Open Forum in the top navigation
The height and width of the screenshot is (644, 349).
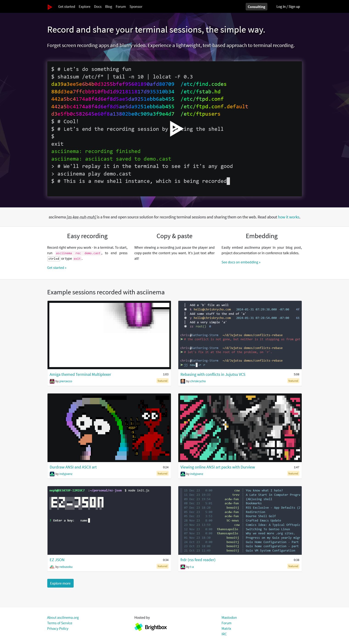coord(121,7)
